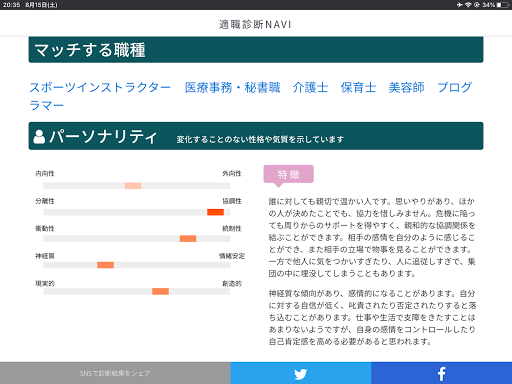Open the 保育士 job link
Image resolution: width=512 pixels, height=384 pixels.
pos(358,87)
